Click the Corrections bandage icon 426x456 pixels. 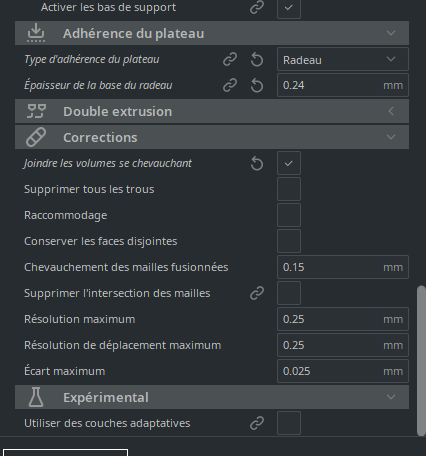[36, 137]
